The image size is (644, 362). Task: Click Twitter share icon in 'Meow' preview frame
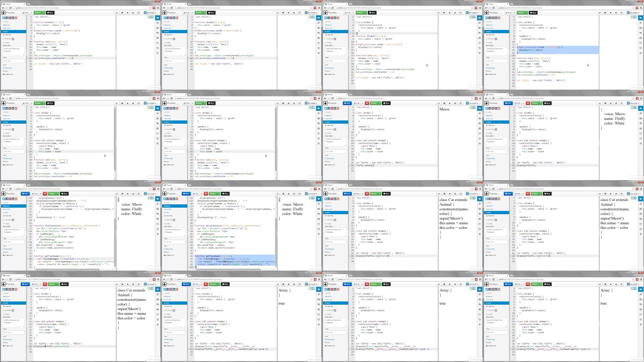326,108
